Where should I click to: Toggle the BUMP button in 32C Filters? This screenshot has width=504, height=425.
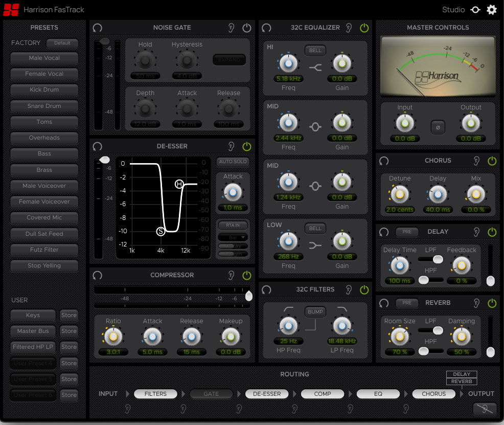coord(315,312)
